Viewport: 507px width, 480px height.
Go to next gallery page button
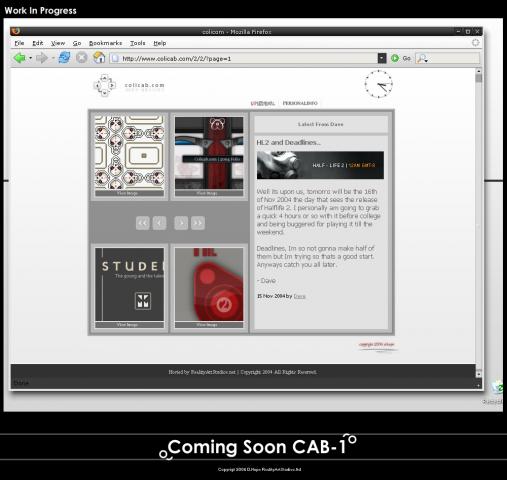click(x=181, y=223)
